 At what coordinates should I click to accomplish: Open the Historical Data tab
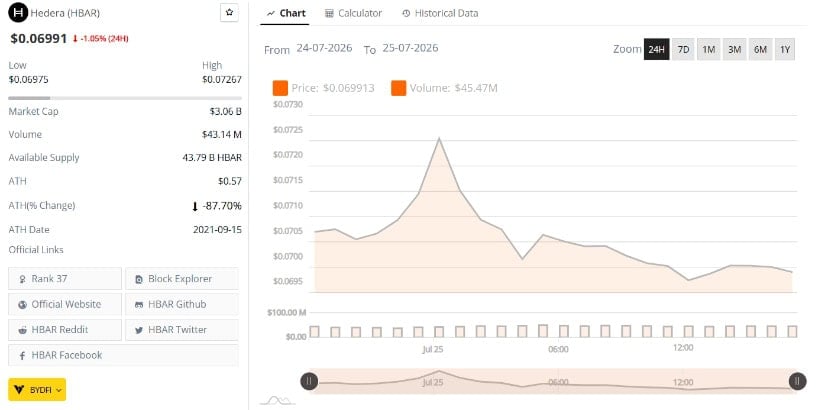(440, 13)
